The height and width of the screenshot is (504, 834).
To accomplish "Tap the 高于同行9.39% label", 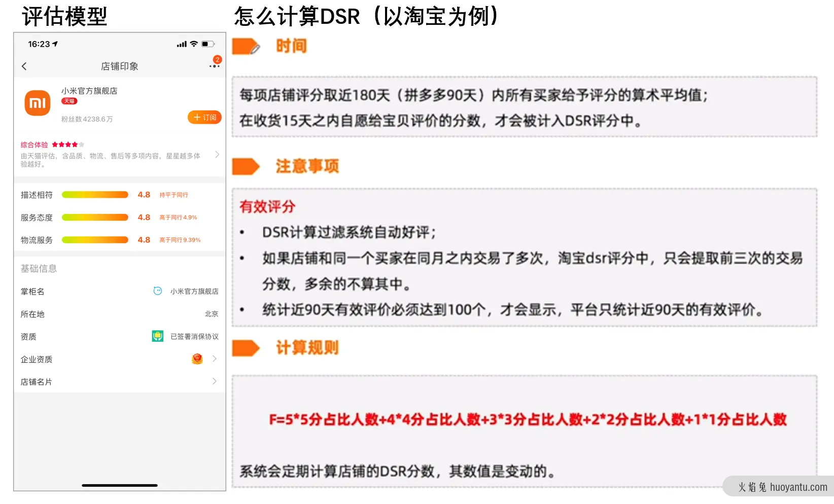I will (x=180, y=240).
